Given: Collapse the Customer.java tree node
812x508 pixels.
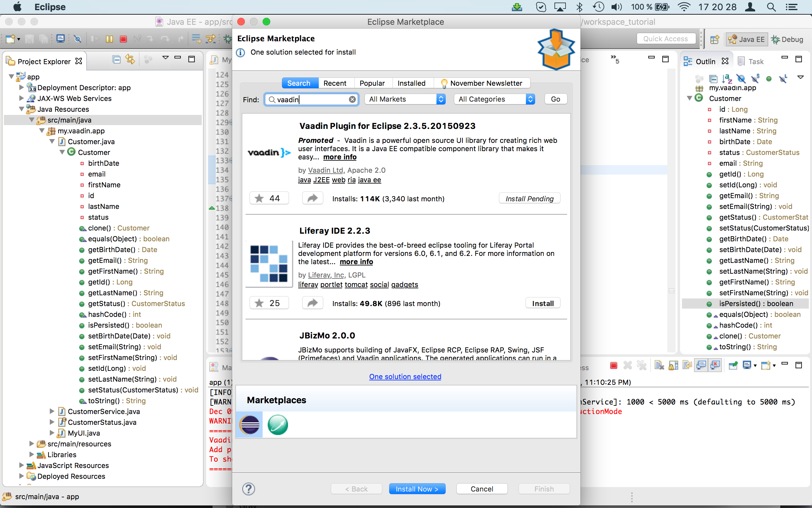Looking at the screenshot, I should [52, 142].
